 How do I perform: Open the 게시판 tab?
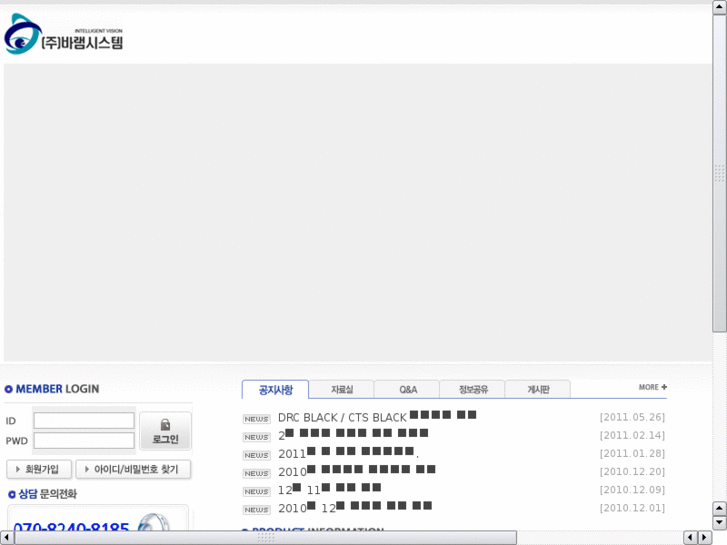[538, 390]
